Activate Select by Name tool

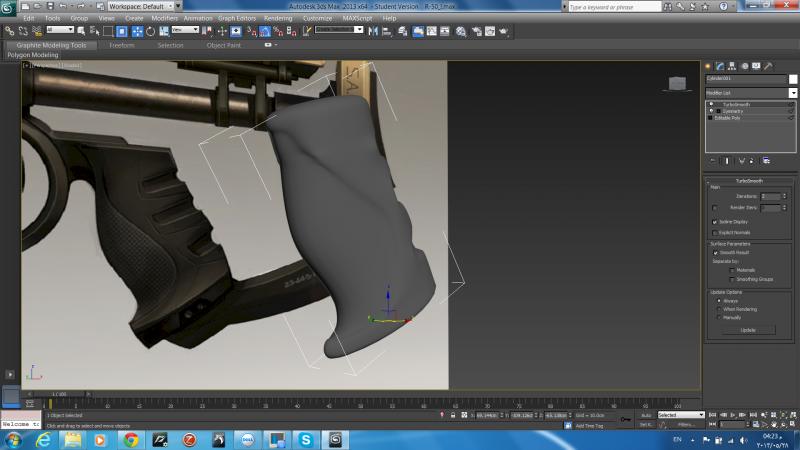tap(94, 31)
